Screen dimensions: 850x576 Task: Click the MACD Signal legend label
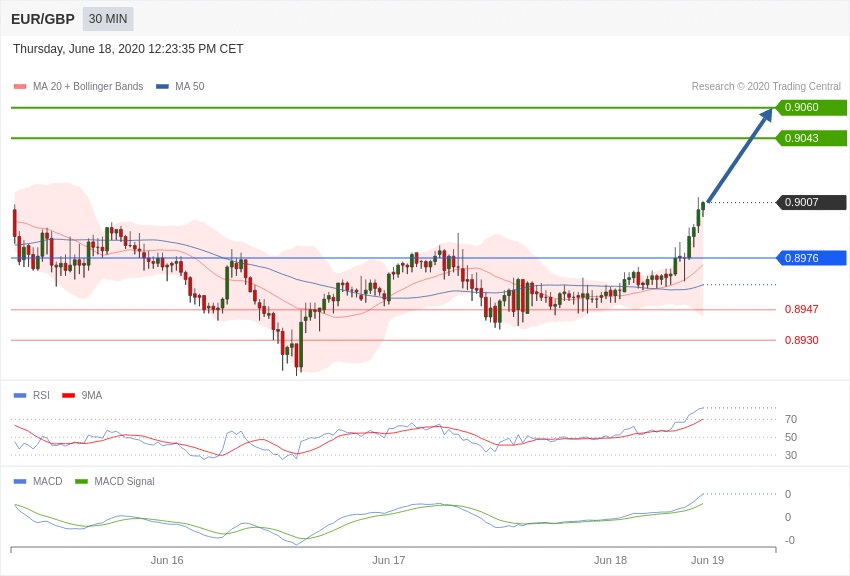pyautogui.click(x=124, y=481)
